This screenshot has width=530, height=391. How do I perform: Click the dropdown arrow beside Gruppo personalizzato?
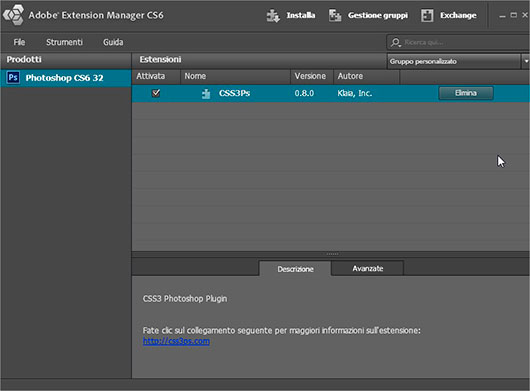[x=526, y=62]
